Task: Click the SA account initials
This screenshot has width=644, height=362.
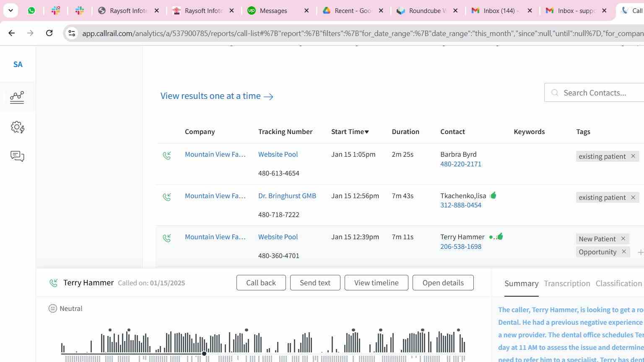Action: 18,65
